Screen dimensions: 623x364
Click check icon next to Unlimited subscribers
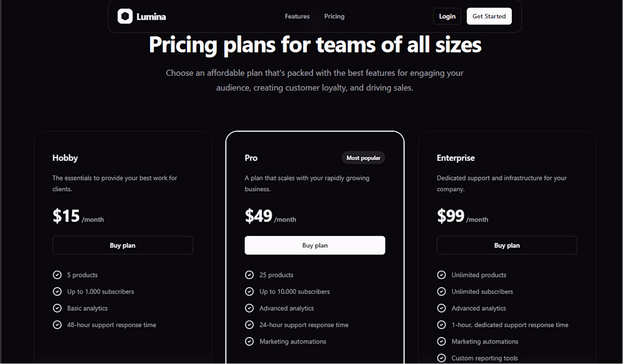[441, 292]
